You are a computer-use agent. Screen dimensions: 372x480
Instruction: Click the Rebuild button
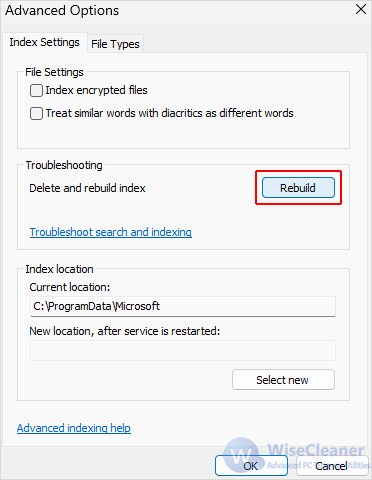(x=298, y=188)
